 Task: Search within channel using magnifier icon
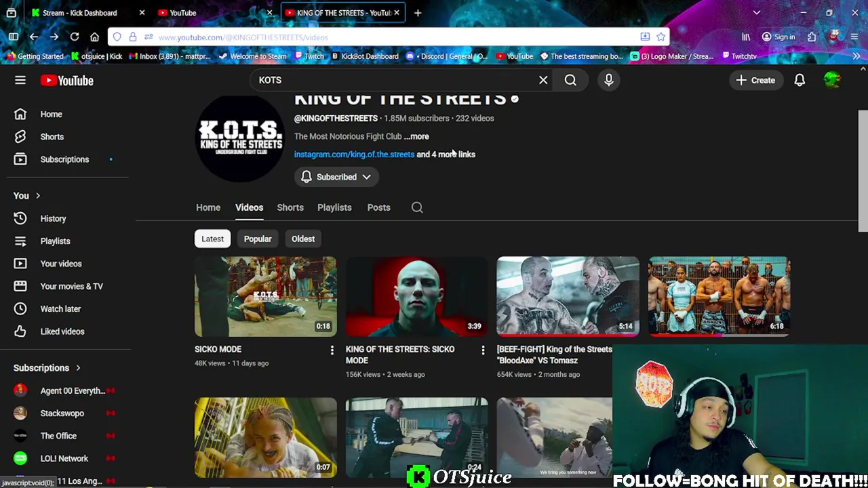pos(417,207)
